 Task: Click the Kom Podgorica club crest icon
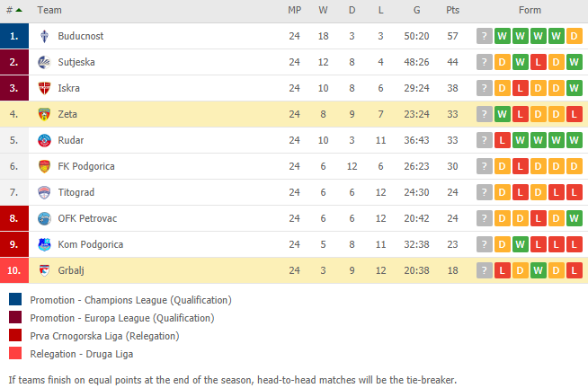44,244
